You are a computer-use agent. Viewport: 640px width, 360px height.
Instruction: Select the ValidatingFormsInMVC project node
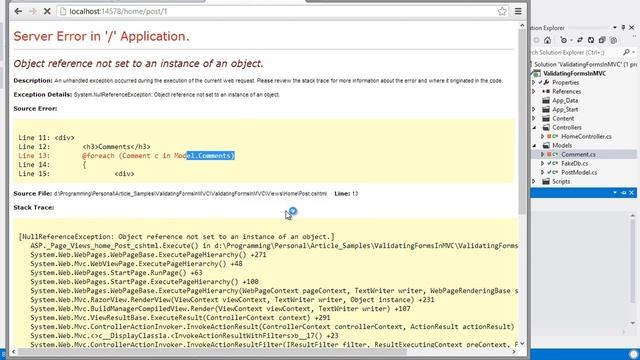pos(574,73)
